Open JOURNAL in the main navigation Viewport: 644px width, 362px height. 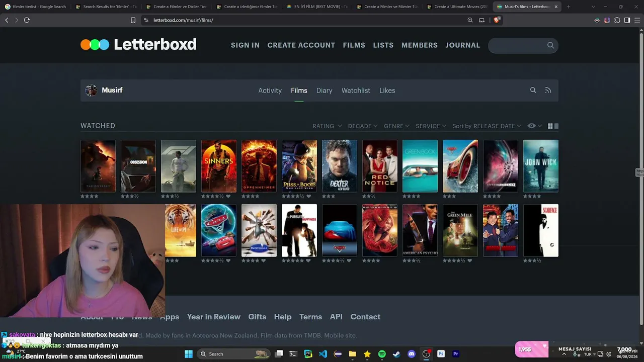(462, 45)
